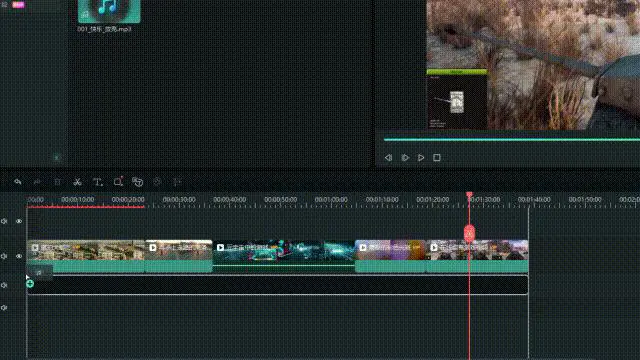Stop the preview playback
This screenshot has height=360, width=640.
437,158
